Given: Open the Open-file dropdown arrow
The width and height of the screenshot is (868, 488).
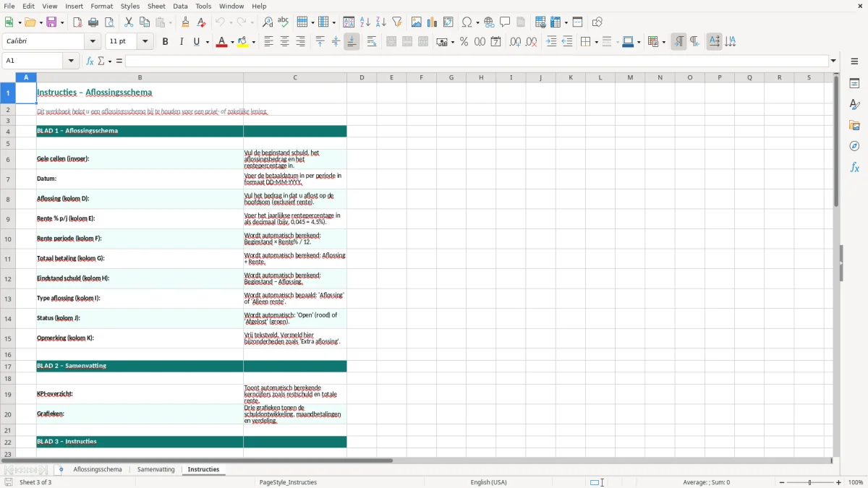Looking at the screenshot, I should tap(40, 22).
